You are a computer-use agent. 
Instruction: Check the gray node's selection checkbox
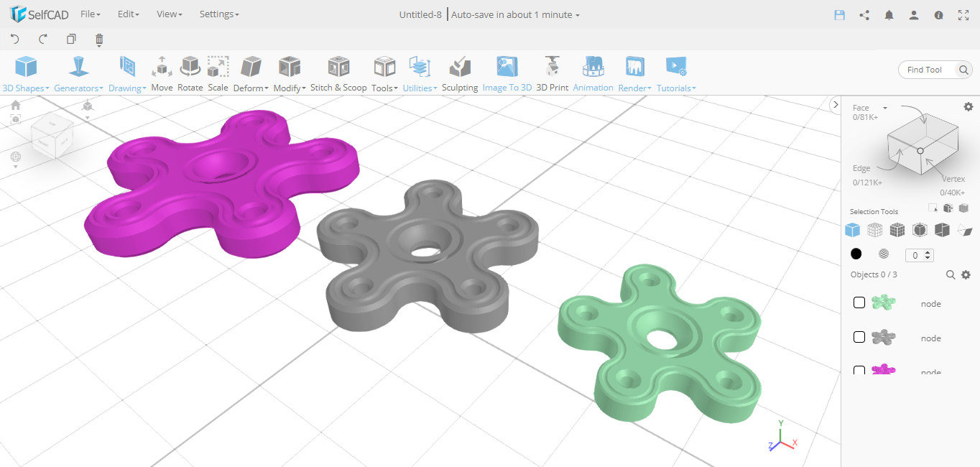[859, 337]
